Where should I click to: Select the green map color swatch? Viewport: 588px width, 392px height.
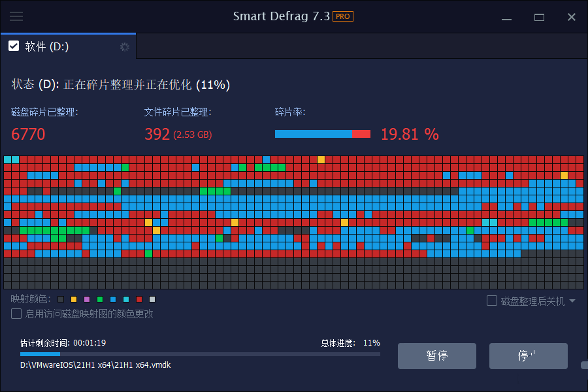pos(99,299)
